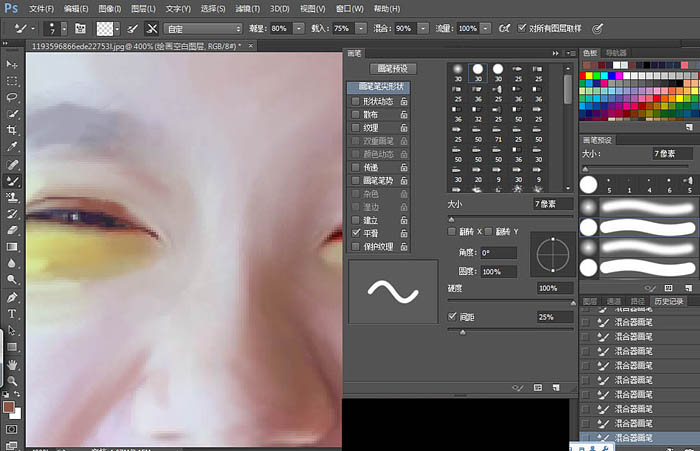Select the Lasso tool
This screenshot has width=700, height=451.
12,97
